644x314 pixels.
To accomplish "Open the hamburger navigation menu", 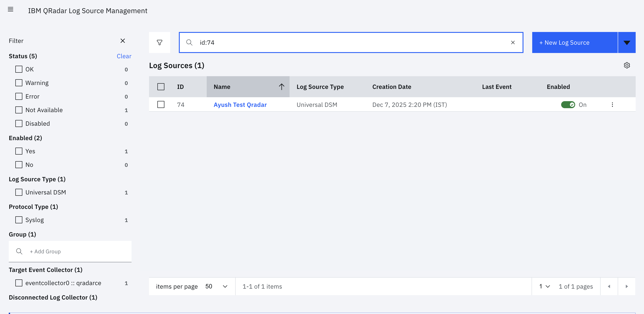I will click(x=11, y=9).
